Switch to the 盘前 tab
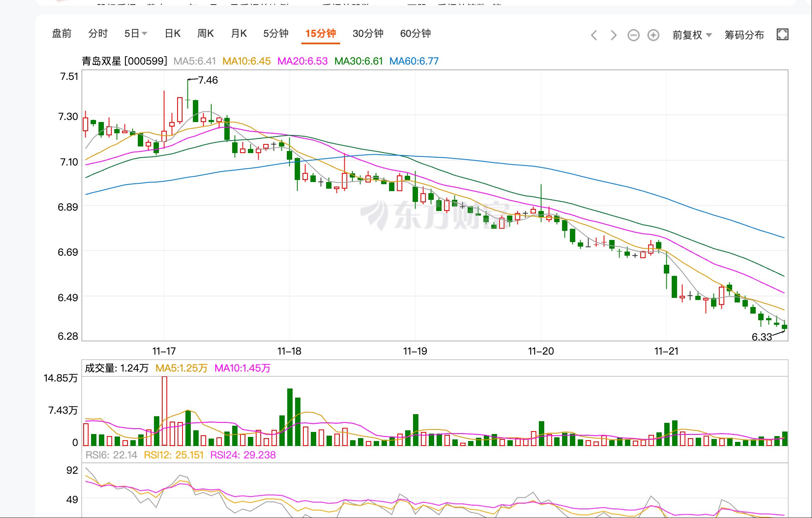The height and width of the screenshot is (518, 812). (x=62, y=34)
